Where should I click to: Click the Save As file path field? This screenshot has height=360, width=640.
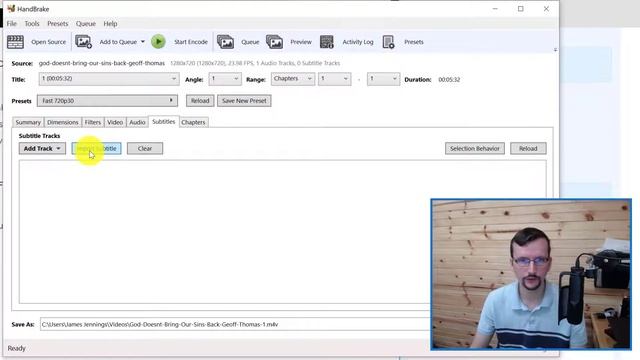(x=235, y=324)
